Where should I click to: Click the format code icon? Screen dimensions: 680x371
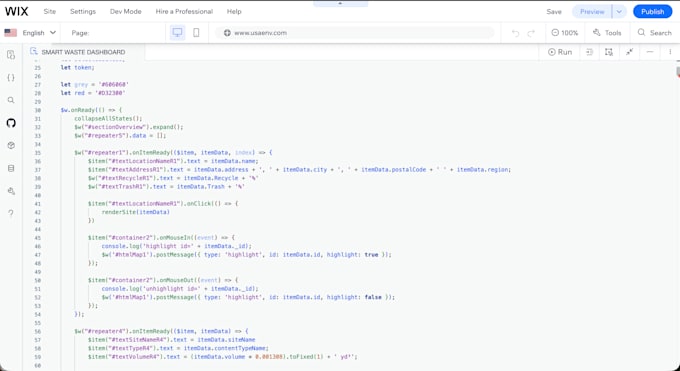coord(589,52)
